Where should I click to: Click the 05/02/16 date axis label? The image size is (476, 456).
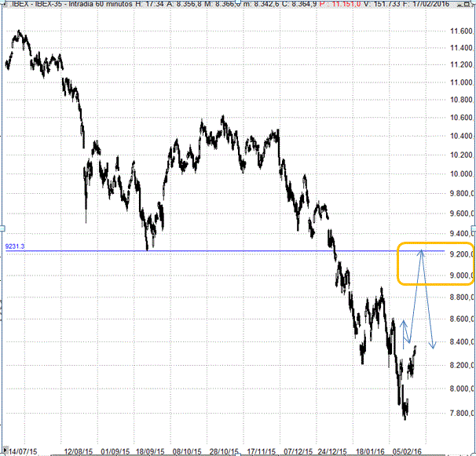407,451
